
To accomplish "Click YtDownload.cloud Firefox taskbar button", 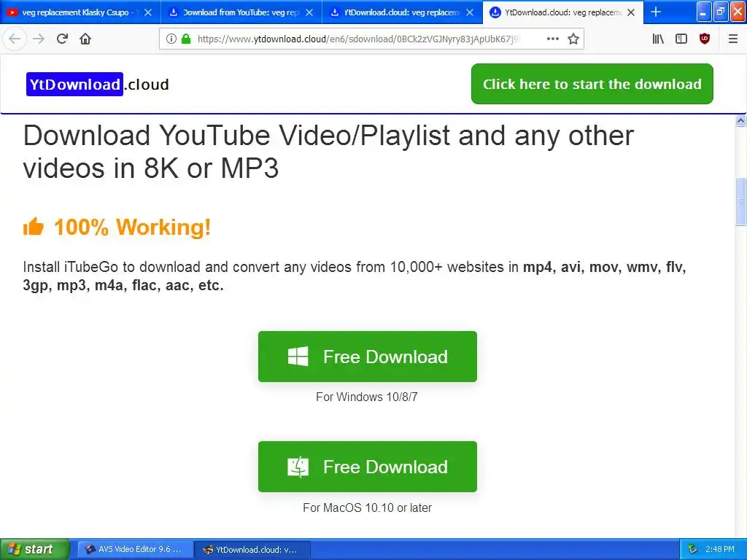I will coord(252,550).
